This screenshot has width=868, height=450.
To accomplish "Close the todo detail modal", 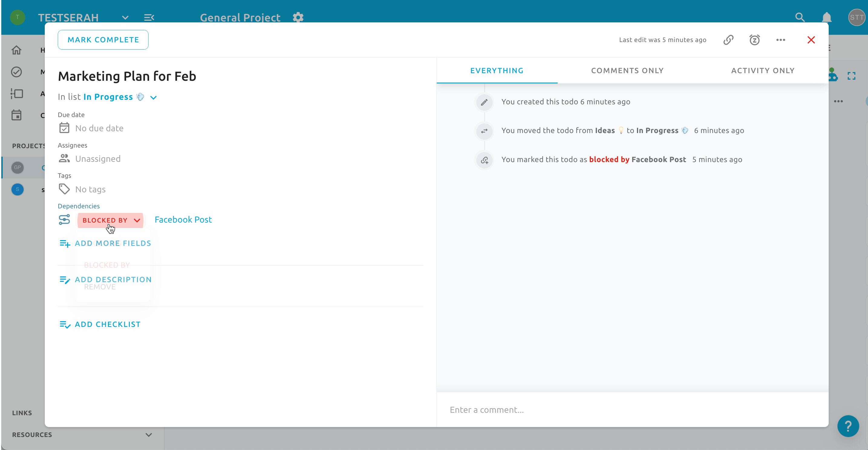I will point(811,40).
